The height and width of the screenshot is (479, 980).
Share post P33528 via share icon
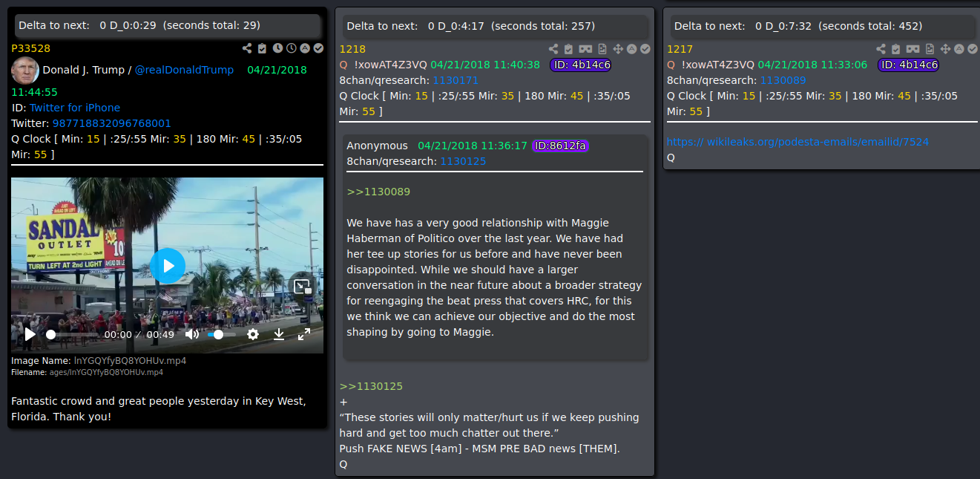click(x=247, y=48)
